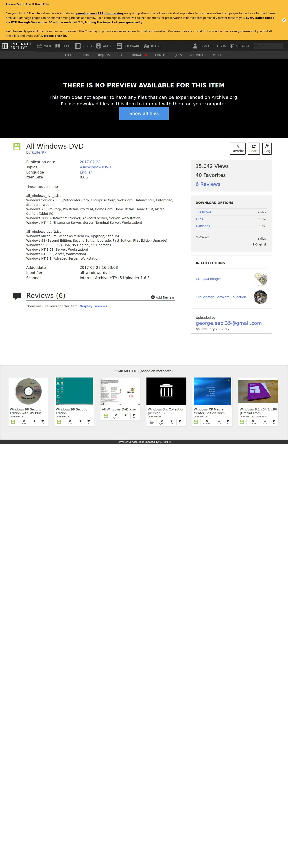This screenshot has width=288, height=868.
Task: Click the folder icon on Windows 3.x Collection card
Action: pos(152,422)
